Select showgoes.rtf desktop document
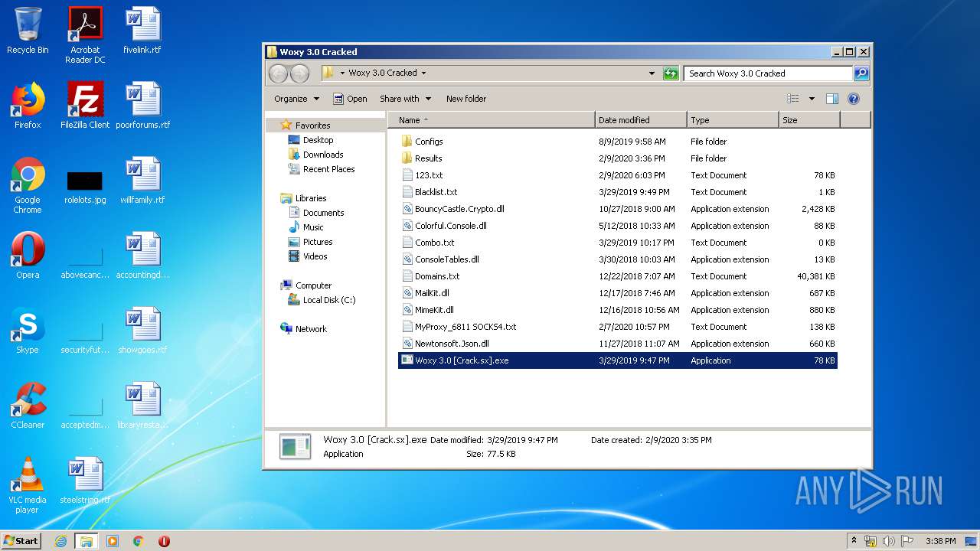Screen dimensions: 980x551 pos(142,331)
